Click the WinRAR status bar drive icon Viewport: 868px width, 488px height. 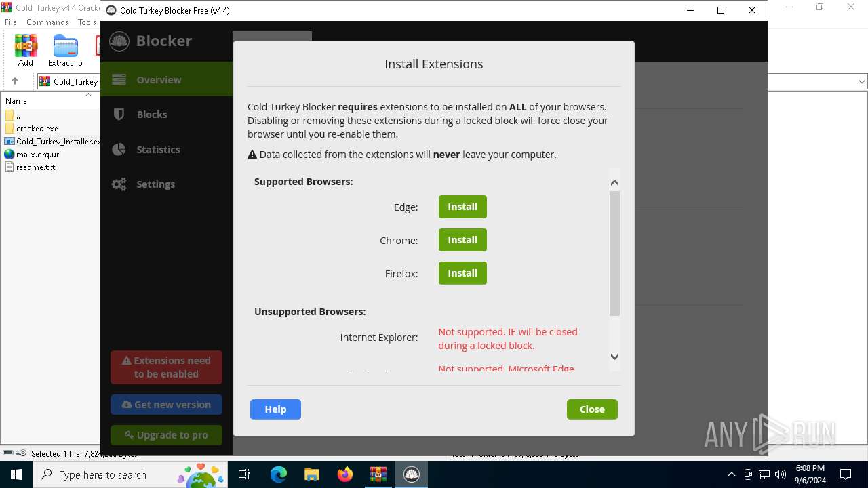pos(8,453)
